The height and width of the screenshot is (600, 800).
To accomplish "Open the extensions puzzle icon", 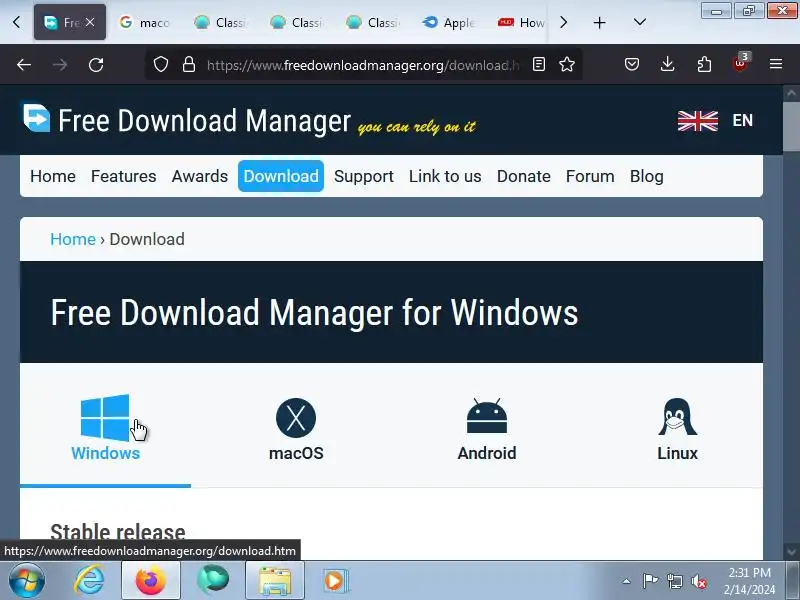I will [x=704, y=64].
